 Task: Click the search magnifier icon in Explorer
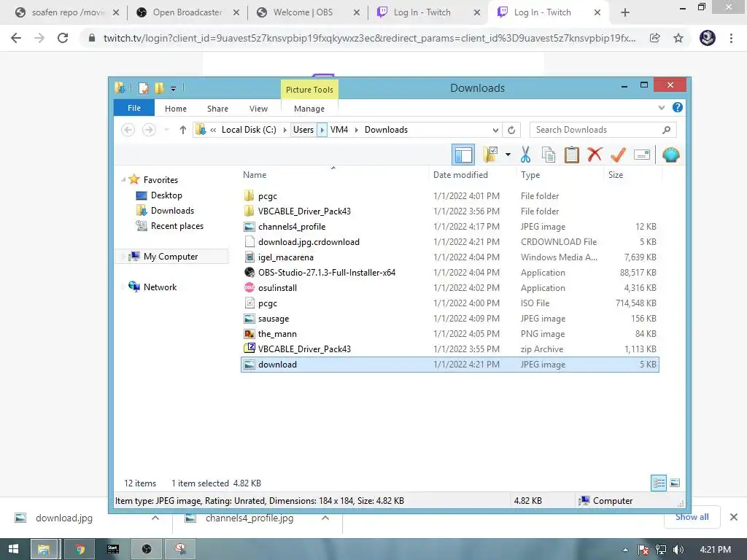pyautogui.click(x=667, y=130)
